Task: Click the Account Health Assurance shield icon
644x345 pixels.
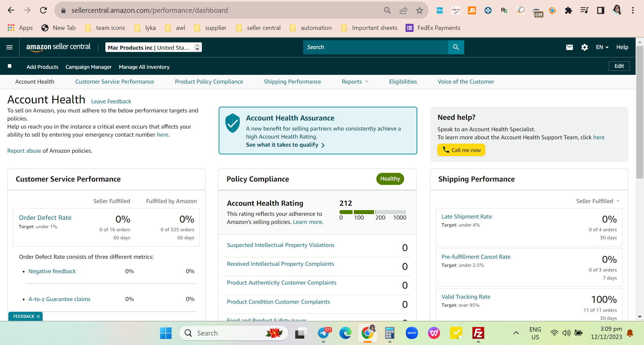Action: [232, 123]
